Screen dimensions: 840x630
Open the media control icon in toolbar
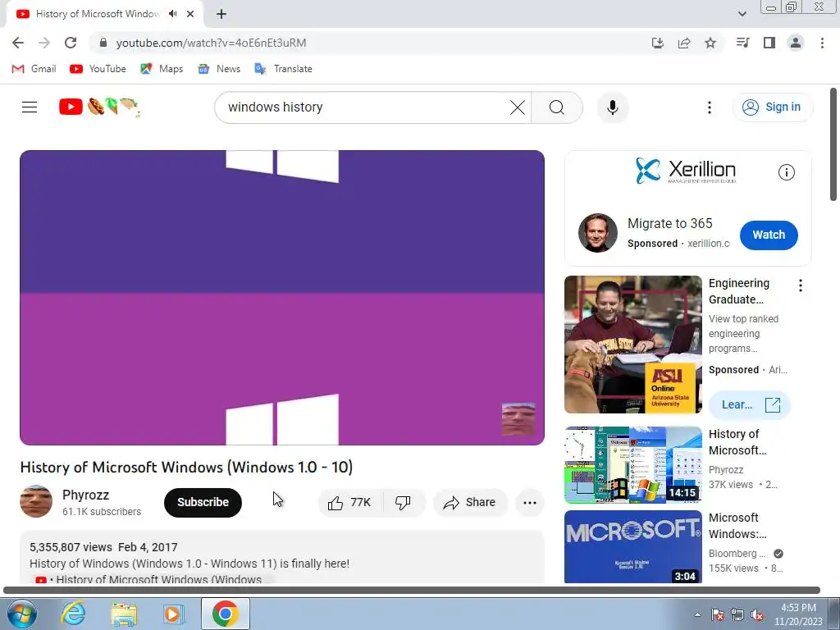coord(742,43)
